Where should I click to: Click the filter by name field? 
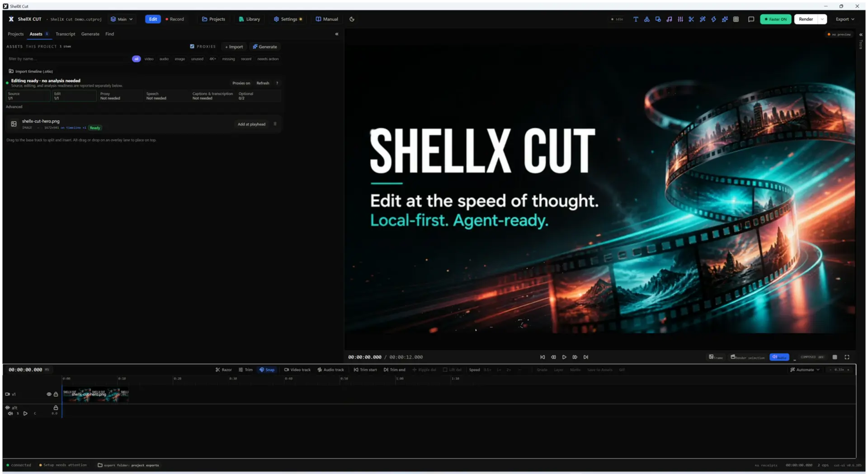click(68, 59)
